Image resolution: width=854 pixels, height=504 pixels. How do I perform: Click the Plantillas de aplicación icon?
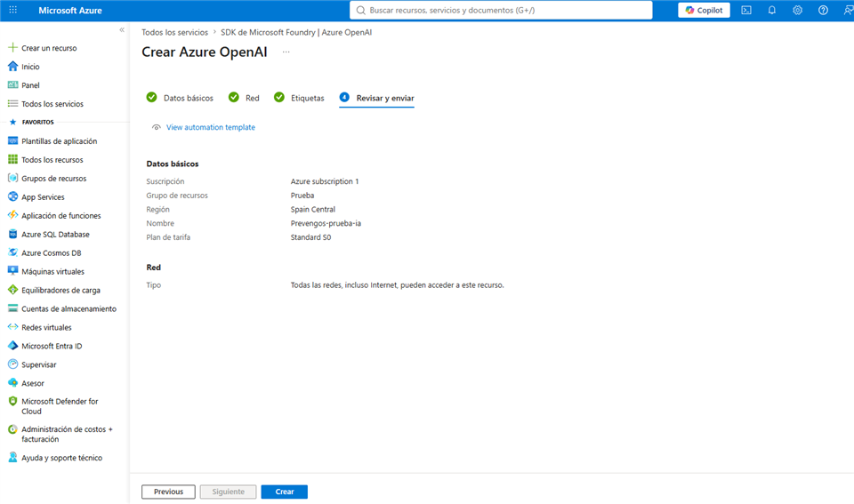point(12,141)
